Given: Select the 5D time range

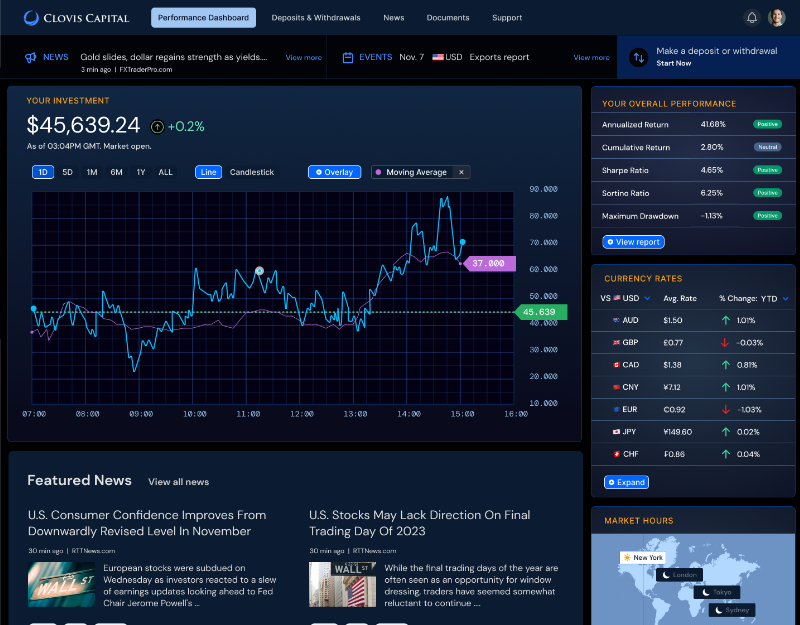Looking at the screenshot, I should click(x=67, y=172).
